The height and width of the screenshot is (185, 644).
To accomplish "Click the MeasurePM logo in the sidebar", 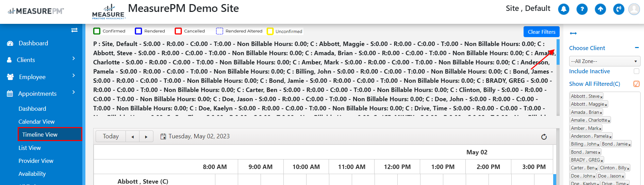I will (36, 11).
